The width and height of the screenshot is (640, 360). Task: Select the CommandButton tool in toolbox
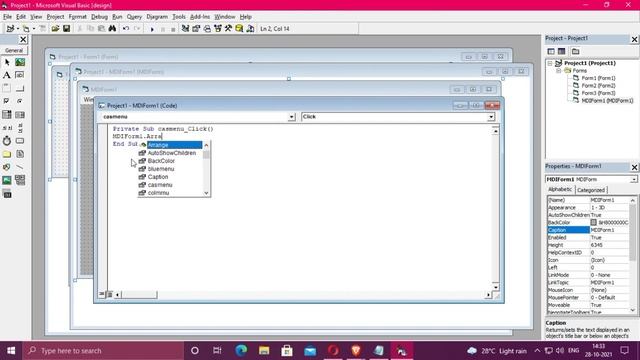coord(20,88)
